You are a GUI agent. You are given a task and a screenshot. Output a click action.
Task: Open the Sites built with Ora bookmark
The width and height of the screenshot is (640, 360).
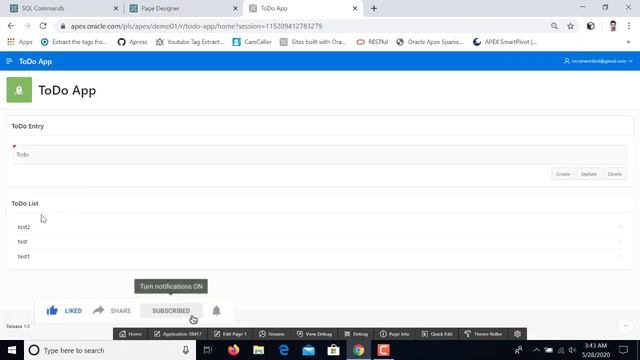point(313,42)
